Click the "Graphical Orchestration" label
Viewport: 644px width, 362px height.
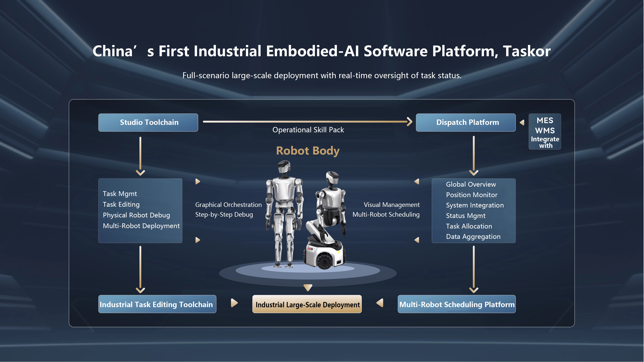[228, 205]
